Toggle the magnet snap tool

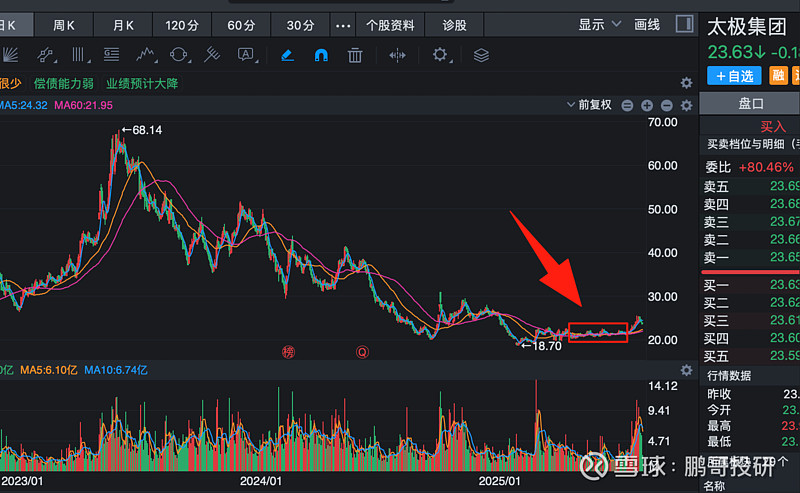pyautogui.click(x=321, y=55)
